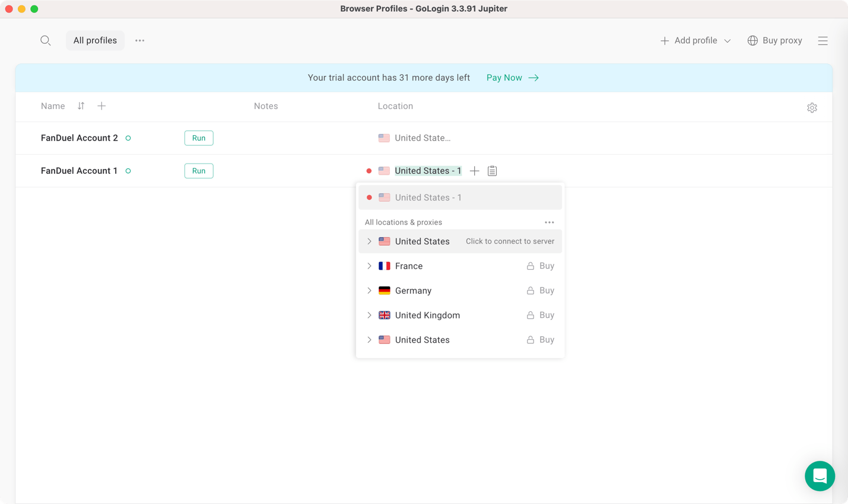Click the Location column header
The height and width of the screenshot is (504, 848).
[395, 106]
